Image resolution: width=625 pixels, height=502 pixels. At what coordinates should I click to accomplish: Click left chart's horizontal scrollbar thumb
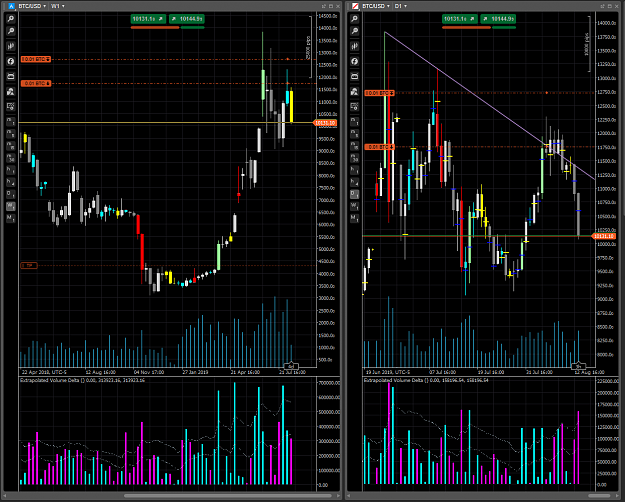tap(228, 496)
